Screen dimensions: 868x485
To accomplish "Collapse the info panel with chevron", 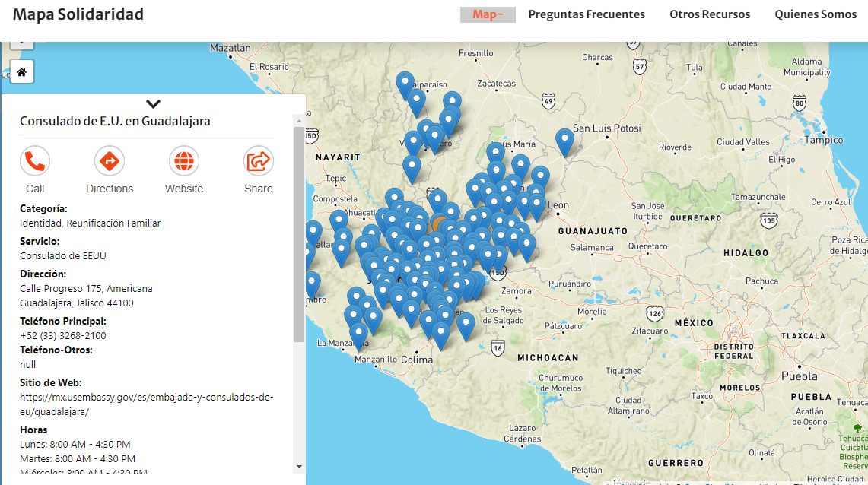I will coord(153,104).
